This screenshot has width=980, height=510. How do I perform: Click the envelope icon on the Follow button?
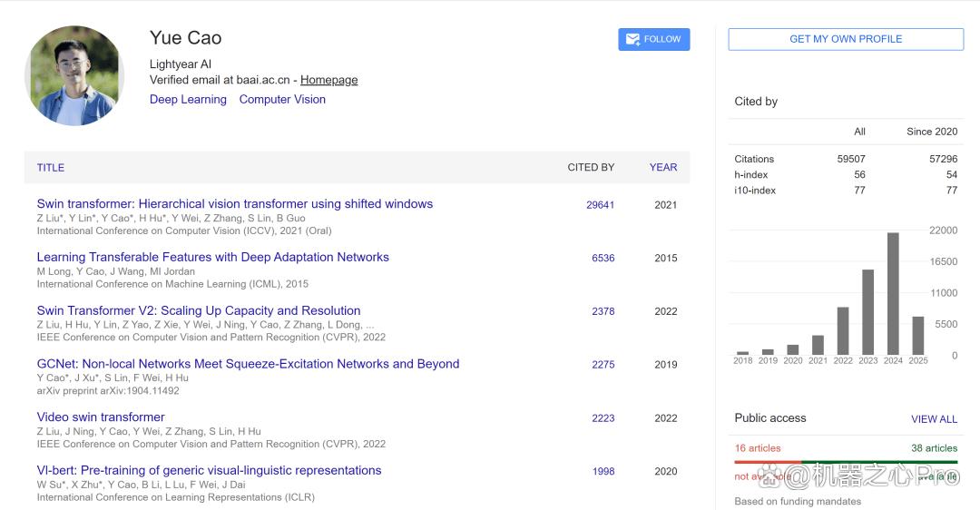pos(632,39)
